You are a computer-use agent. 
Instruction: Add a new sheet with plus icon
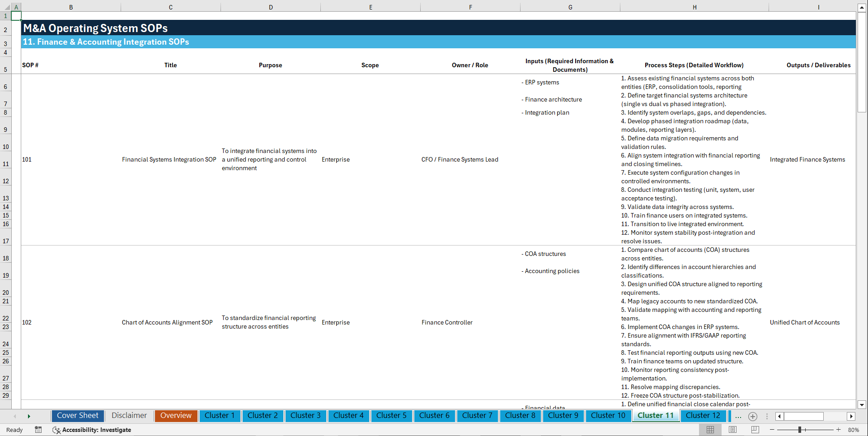(753, 416)
